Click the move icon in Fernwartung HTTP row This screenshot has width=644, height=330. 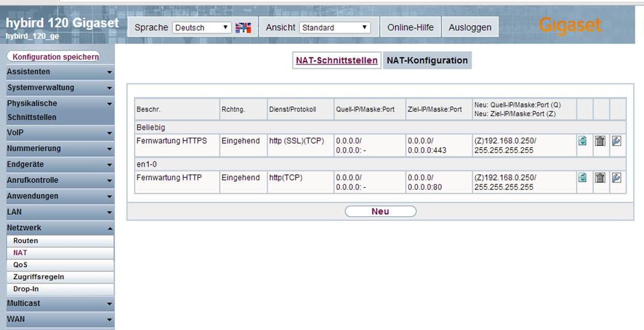coord(582,178)
